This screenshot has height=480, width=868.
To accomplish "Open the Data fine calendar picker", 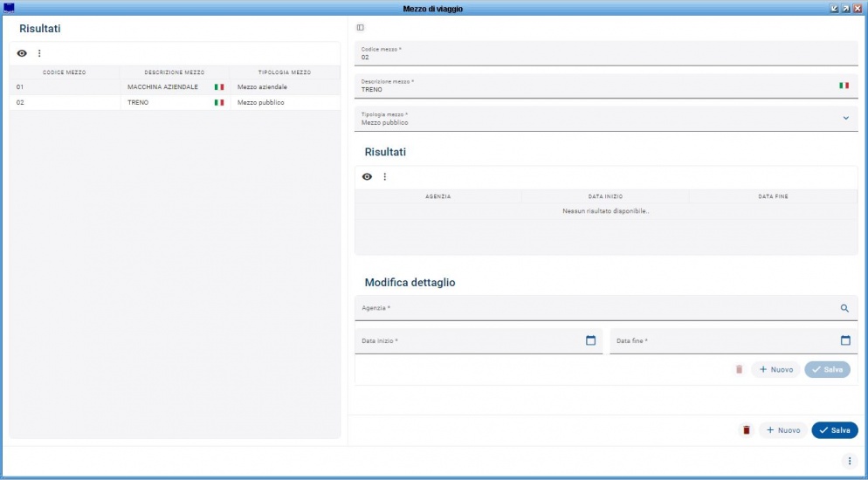I will [x=845, y=340].
